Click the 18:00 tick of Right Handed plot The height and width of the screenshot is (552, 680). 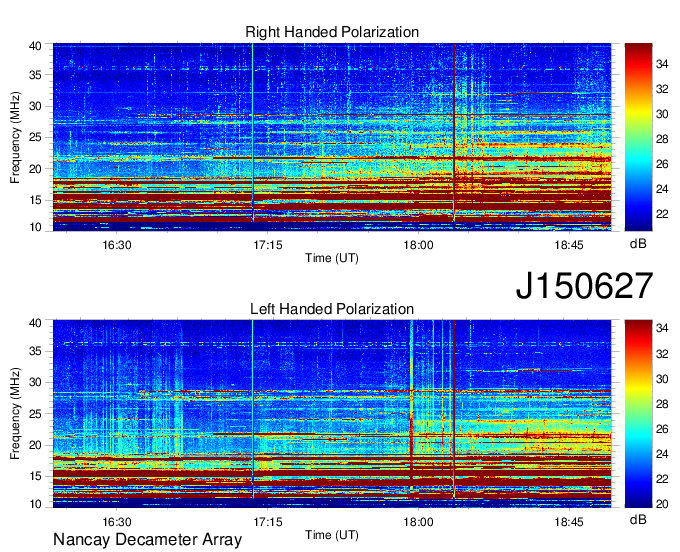coord(418,245)
